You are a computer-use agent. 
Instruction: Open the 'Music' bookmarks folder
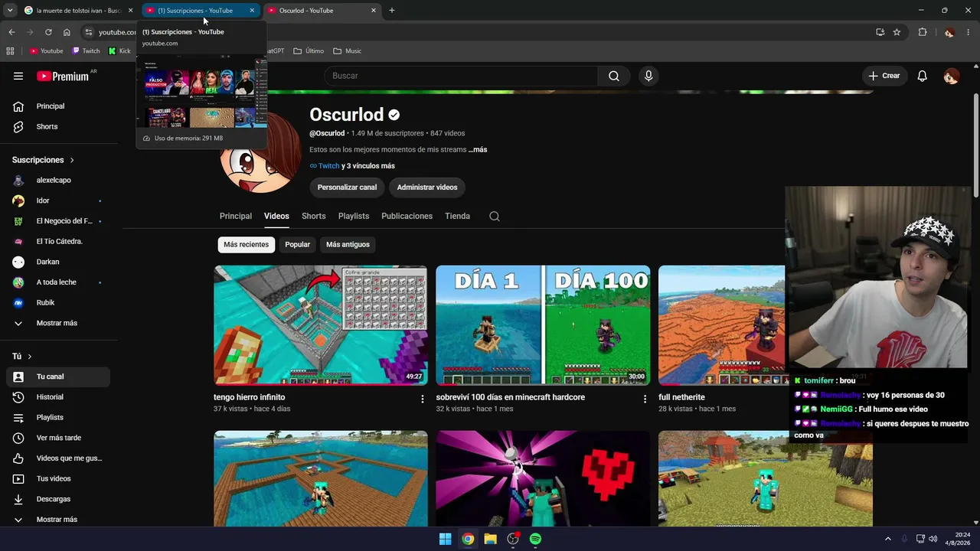click(x=348, y=51)
